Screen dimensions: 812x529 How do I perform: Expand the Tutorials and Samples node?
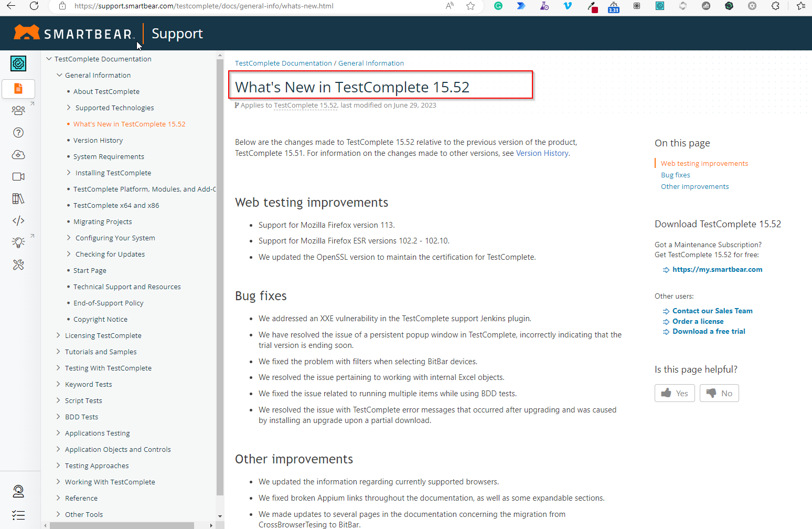pos(58,352)
